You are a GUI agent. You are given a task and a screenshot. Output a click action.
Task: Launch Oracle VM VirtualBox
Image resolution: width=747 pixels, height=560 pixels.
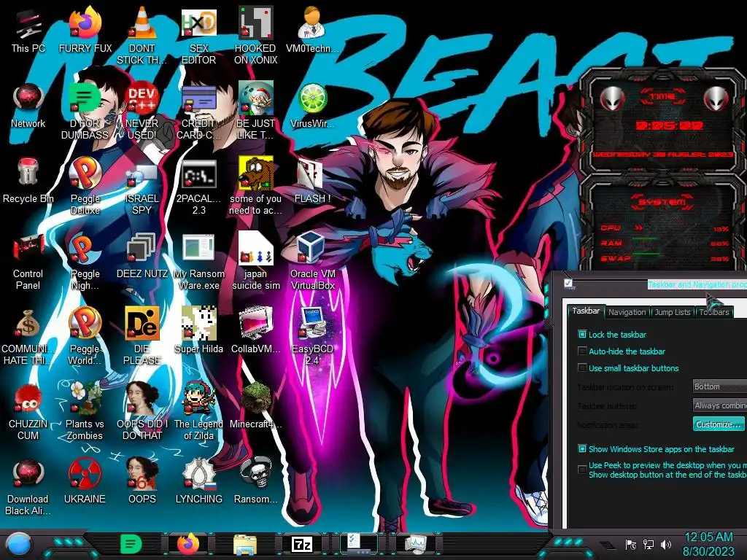click(x=312, y=261)
